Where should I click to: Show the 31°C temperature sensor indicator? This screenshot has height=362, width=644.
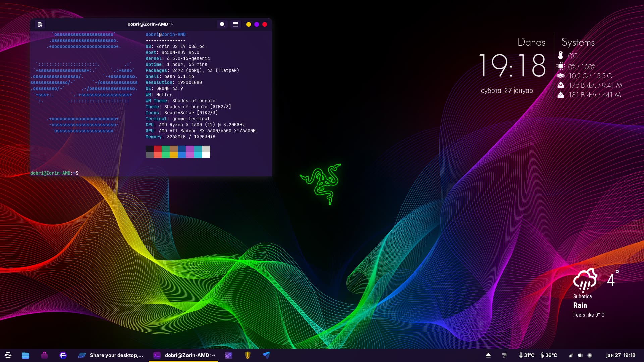coord(527,355)
